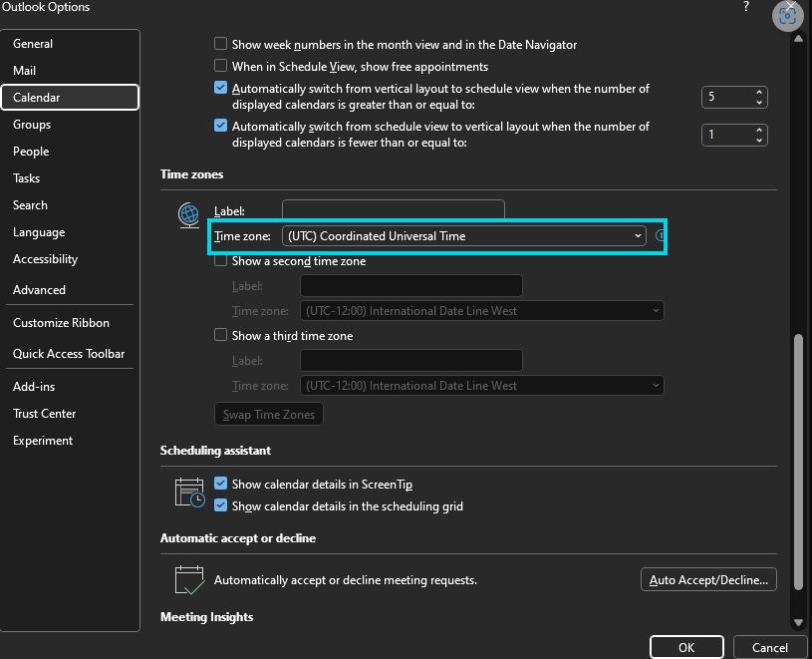Click the Cancel button

769,648
